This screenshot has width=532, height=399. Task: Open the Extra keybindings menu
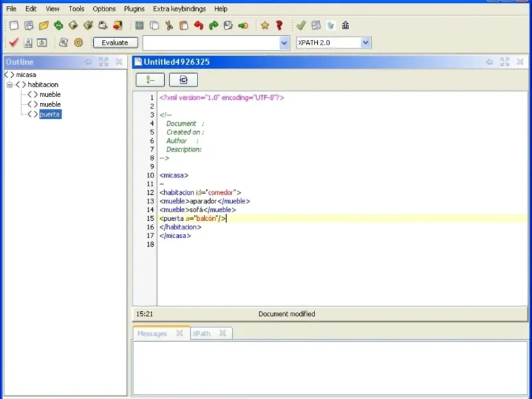pos(179,9)
